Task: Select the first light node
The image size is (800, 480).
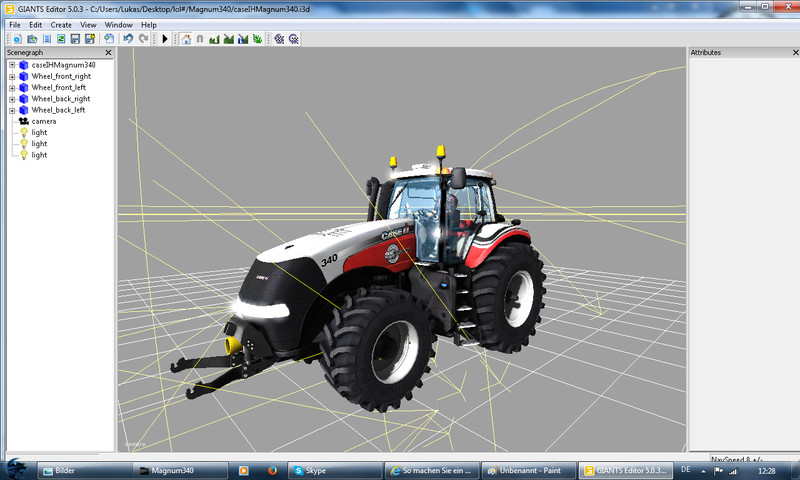Action: (x=39, y=133)
